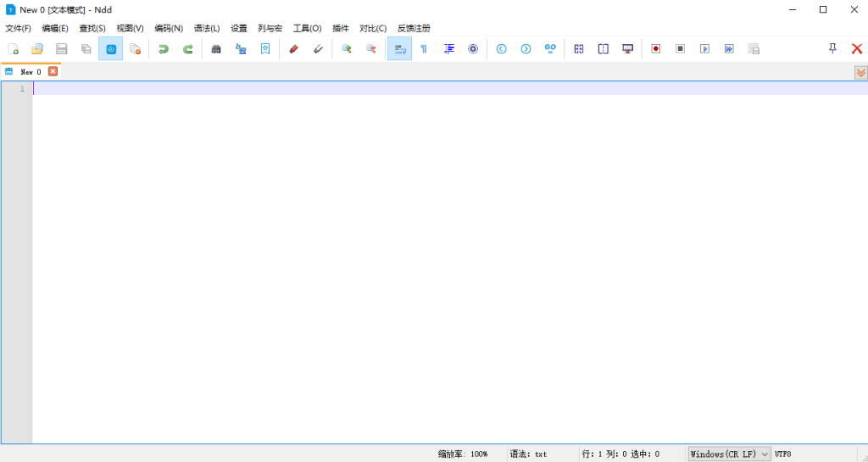Open the 工具(O) menu
This screenshot has height=462, width=868.
307,28
